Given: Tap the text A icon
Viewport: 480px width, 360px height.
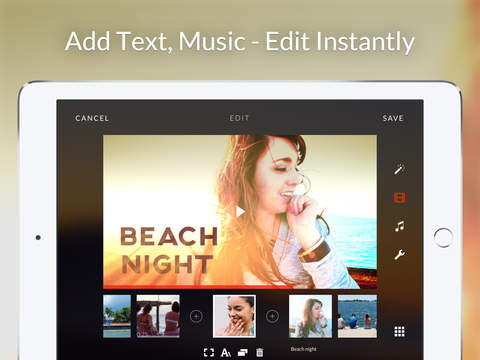Looking at the screenshot, I should (x=226, y=352).
